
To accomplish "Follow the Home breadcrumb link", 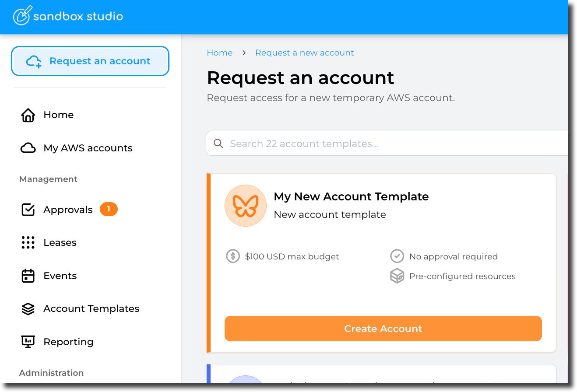I will pos(219,53).
